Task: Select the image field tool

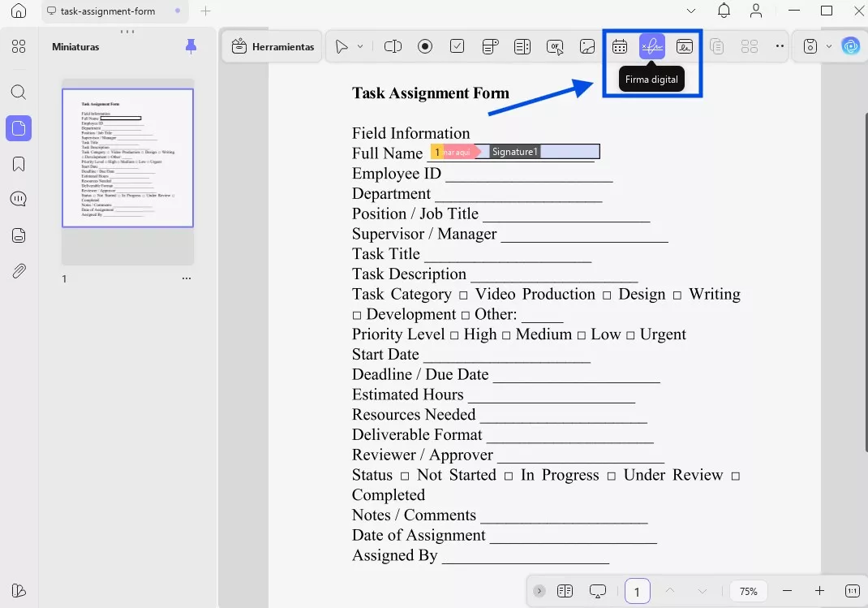Action: (x=587, y=46)
